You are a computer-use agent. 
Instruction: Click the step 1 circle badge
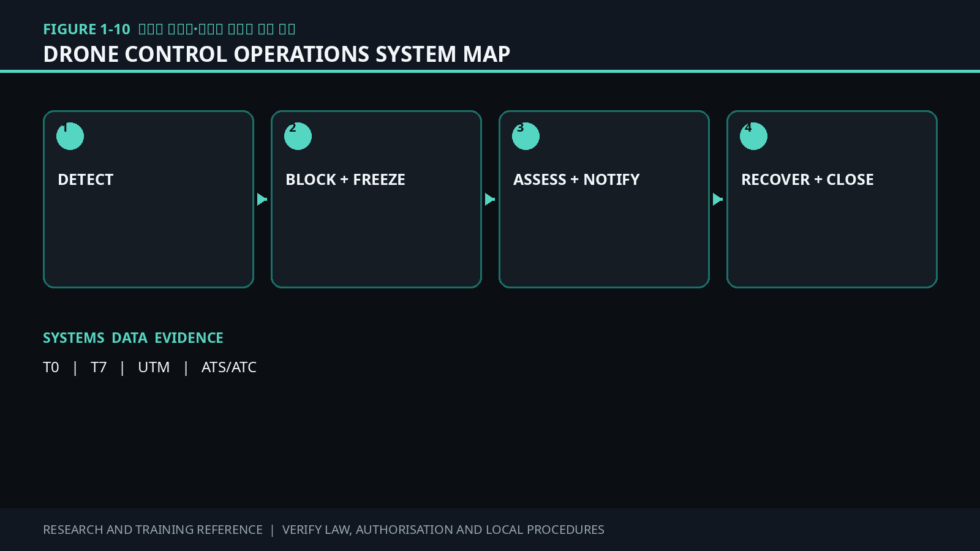pyautogui.click(x=70, y=136)
